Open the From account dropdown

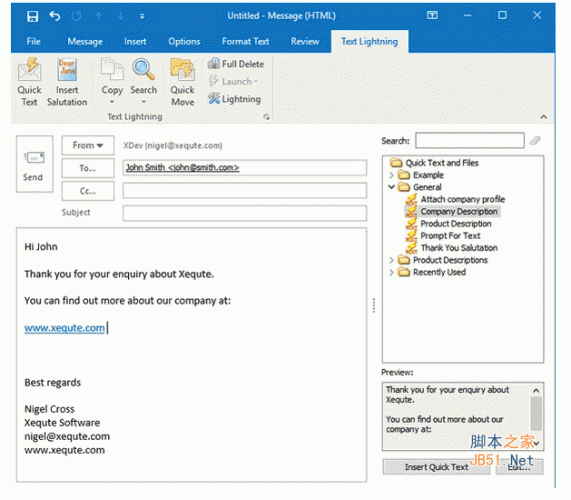tap(88, 145)
